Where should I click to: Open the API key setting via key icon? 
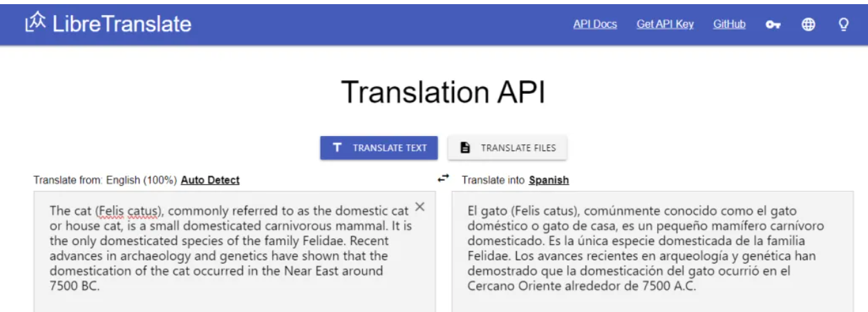tap(773, 25)
